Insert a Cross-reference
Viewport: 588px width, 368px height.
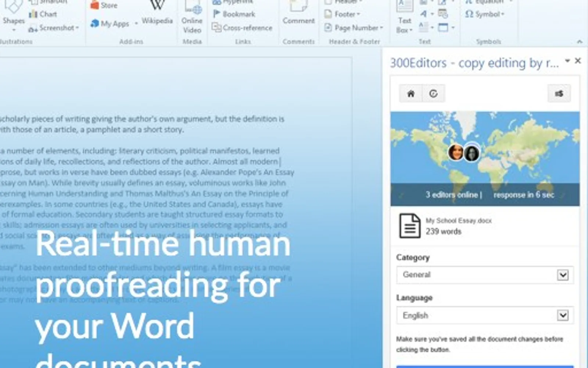point(242,28)
